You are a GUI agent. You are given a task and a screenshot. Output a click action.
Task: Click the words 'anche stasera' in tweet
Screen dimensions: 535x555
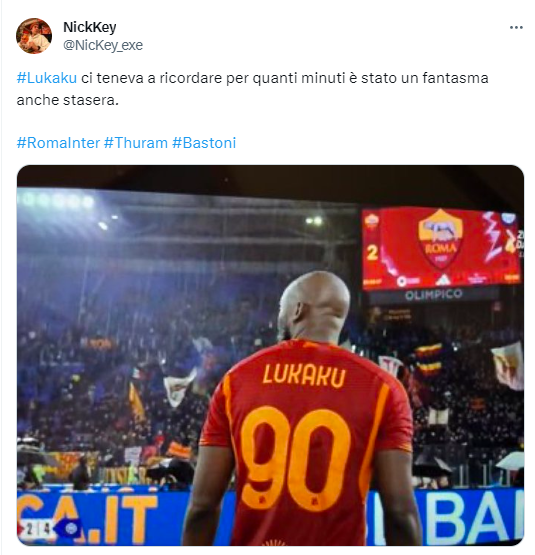(x=67, y=100)
